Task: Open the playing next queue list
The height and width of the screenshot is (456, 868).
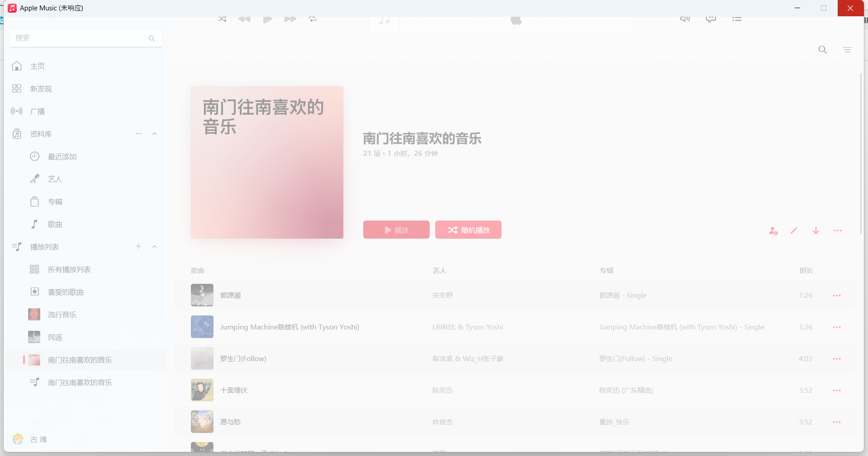Action: click(737, 19)
